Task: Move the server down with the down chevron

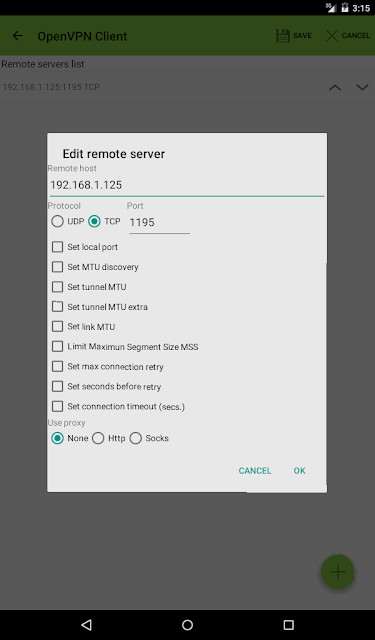Action: coord(362,87)
